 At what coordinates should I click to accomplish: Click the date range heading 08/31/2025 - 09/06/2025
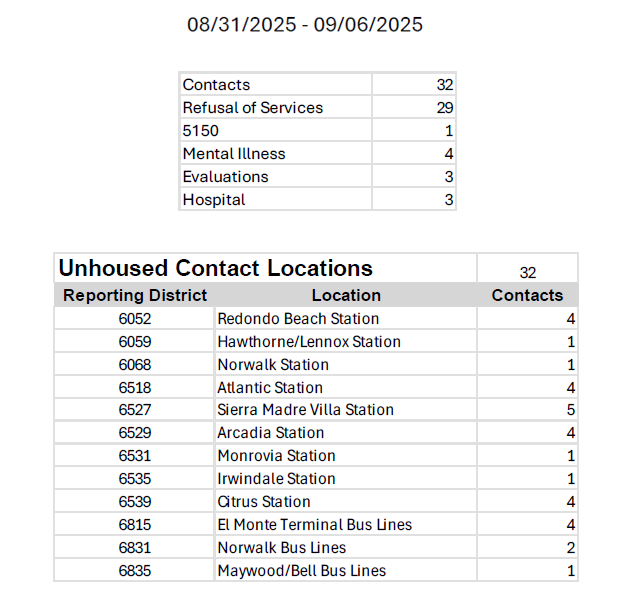(x=305, y=25)
